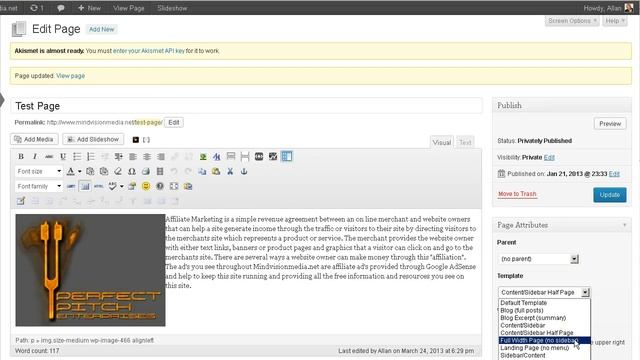The image size is (640, 360).
Task: Open the editor help question-mark icon
Action: [160, 187]
